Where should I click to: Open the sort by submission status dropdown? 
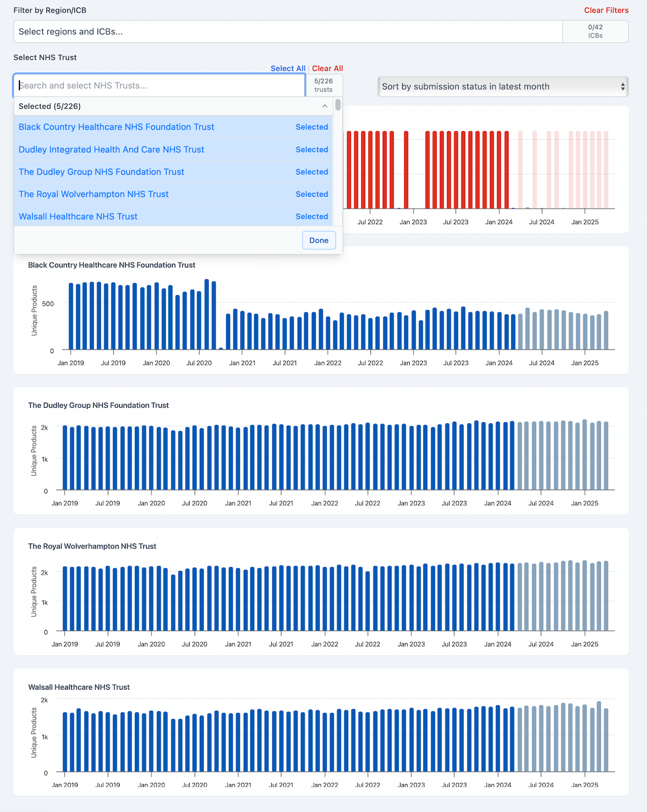pos(503,87)
